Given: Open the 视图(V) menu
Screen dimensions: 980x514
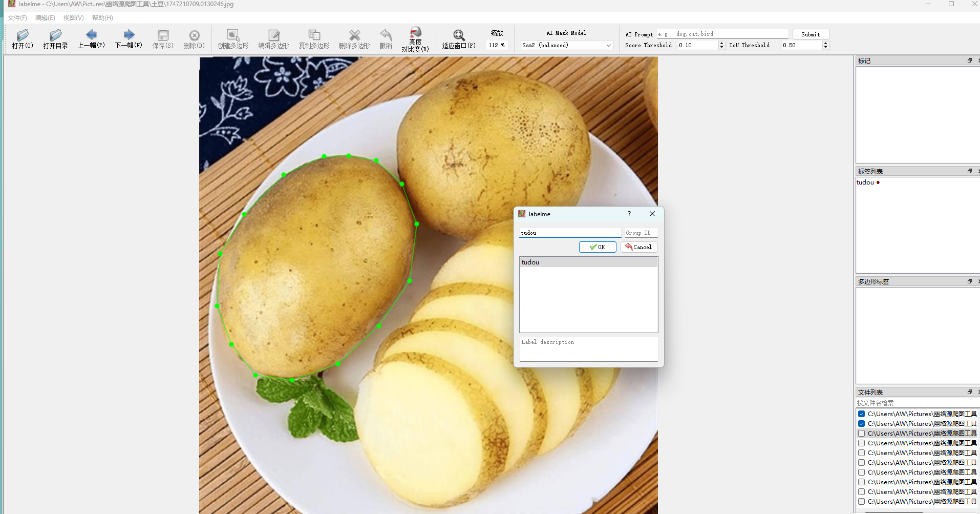Looking at the screenshot, I should 73,18.
